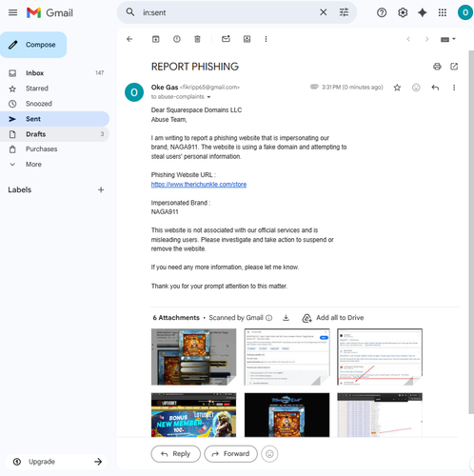Mark the email as unread

pos(226,39)
